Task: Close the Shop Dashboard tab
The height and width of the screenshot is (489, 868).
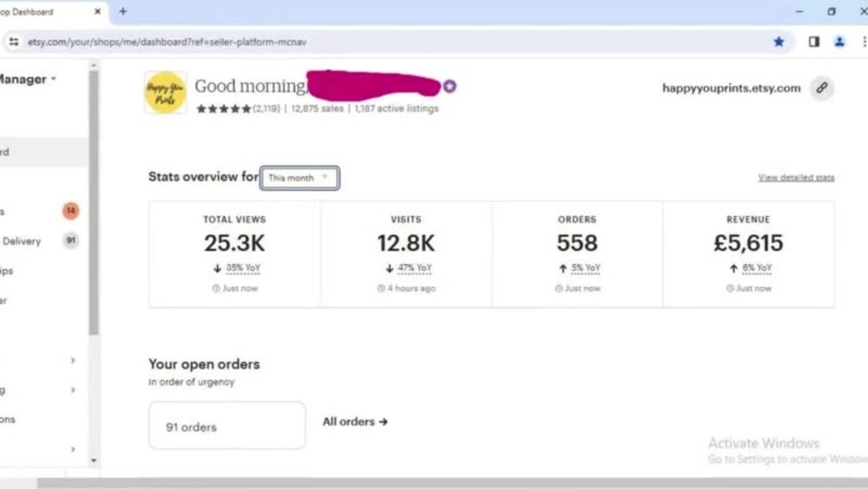Action: [x=97, y=11]
